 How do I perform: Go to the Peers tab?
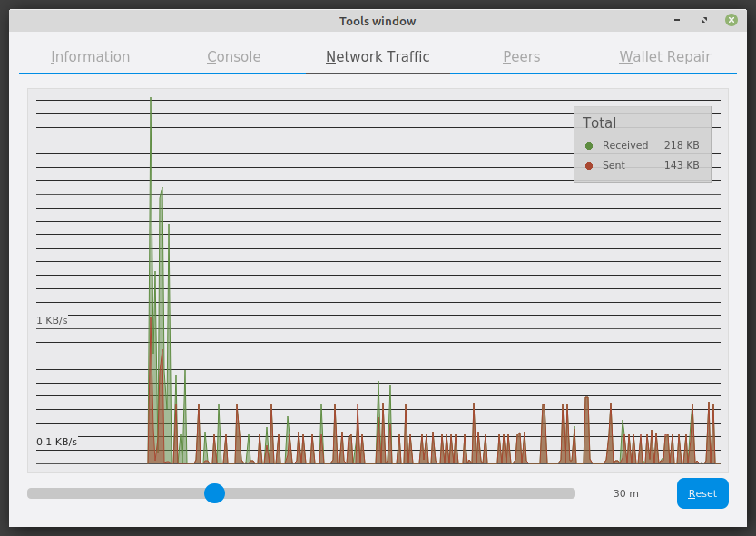click(x=521, y=57)
